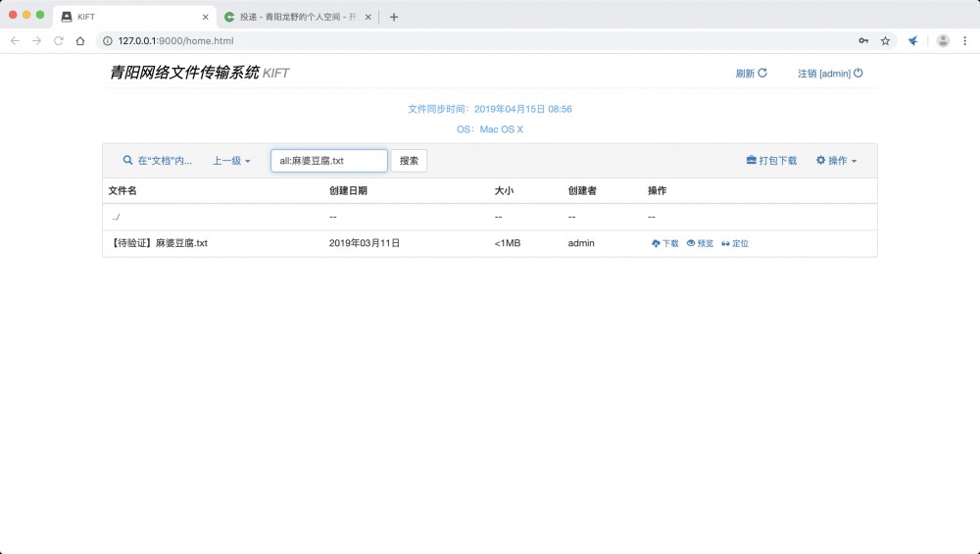Switch to the 投递 - 青阳龙野 tab
Screen dimensions: 980x554
pyautogui.click(x=298, y=17)
